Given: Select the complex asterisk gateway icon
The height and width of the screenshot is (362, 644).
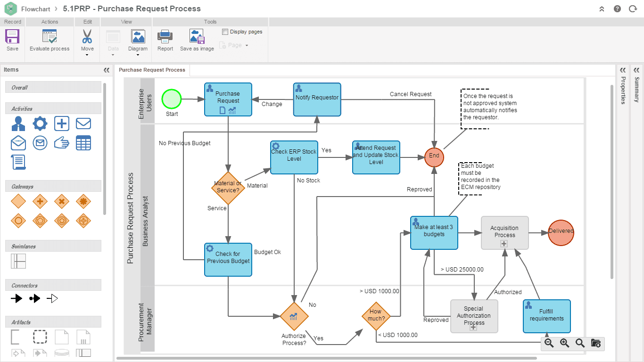Looking at the screenshot, I should (83, 202).
